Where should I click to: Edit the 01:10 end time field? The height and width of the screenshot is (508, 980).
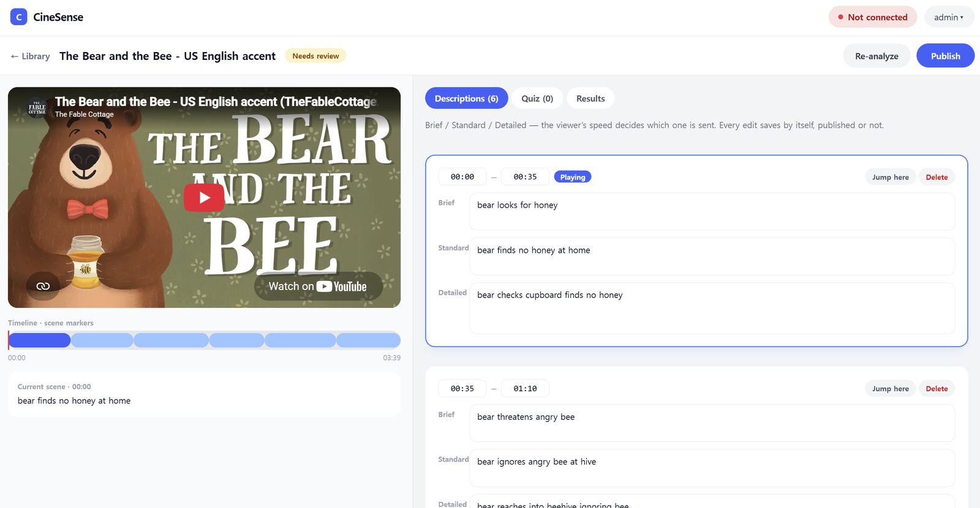pyautogui.click(x=525, y=389)
